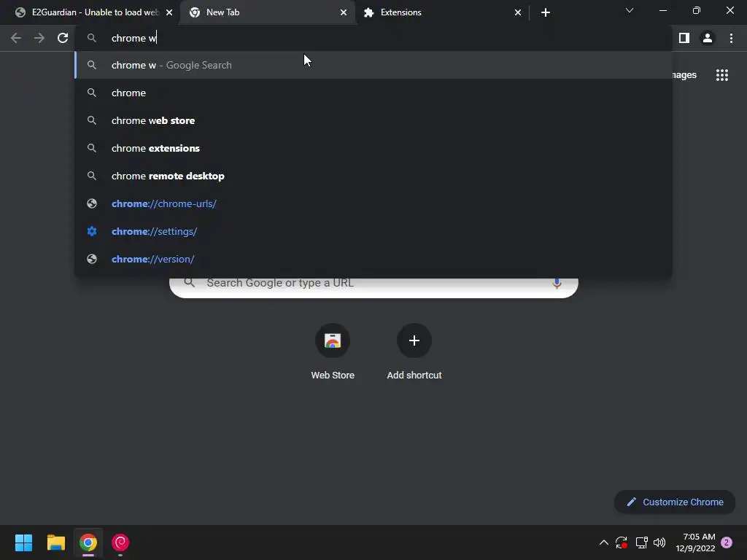Select the New Tab tab
The height and width of the screenshot is (560, 747).
point(267,12)
